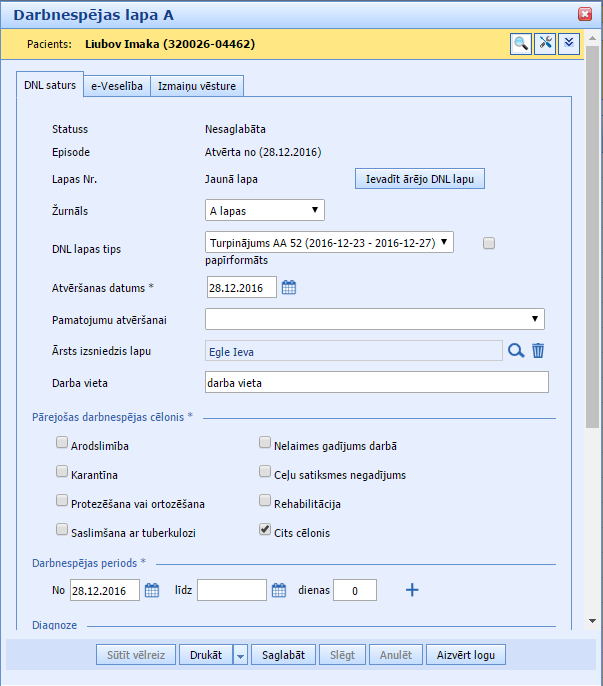Click the Darba vieta text field
Image resolution: width=603 pixels, height=686 pixels.
click(x=376, y=382)
